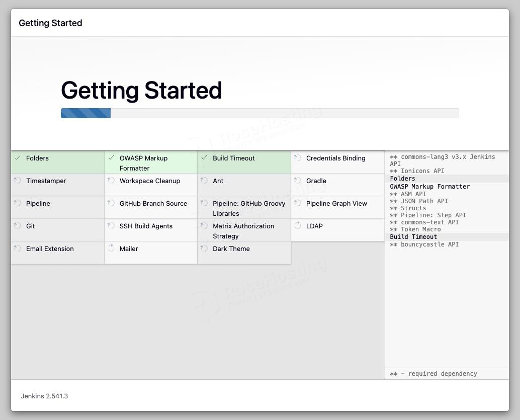Screen dimensions: 520x420
Task: Click the JSON Path API log line
Action: click(419, 201)
